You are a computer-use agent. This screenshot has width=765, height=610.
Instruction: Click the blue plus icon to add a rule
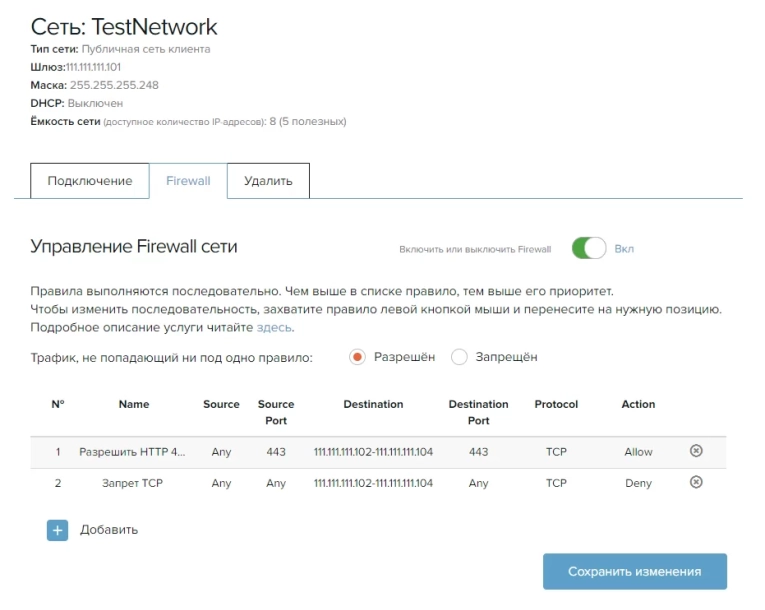point(57,530)
